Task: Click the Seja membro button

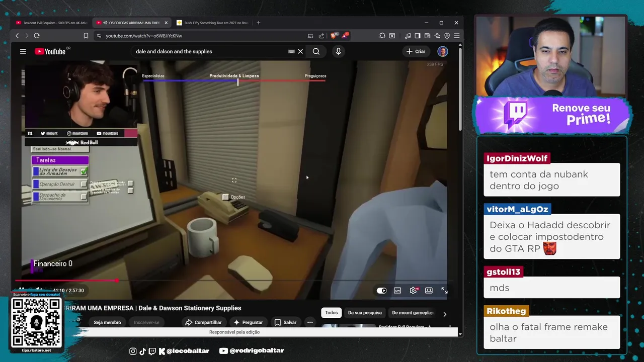Action: click(107, 322)
